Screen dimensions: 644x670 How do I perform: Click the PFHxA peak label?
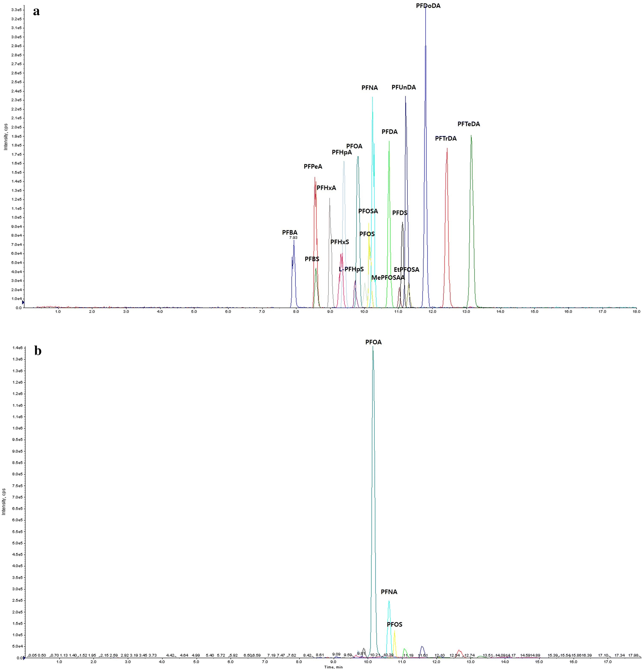point(326,188)
